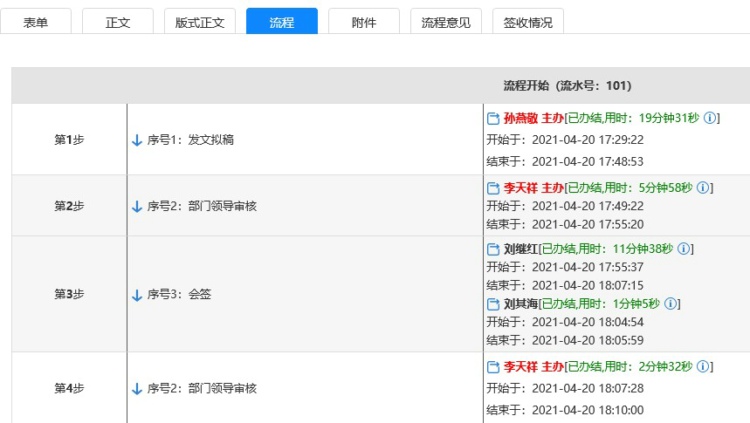Click the document icon before 刘继红
750x423 pixels.
[x=493, y=249]
